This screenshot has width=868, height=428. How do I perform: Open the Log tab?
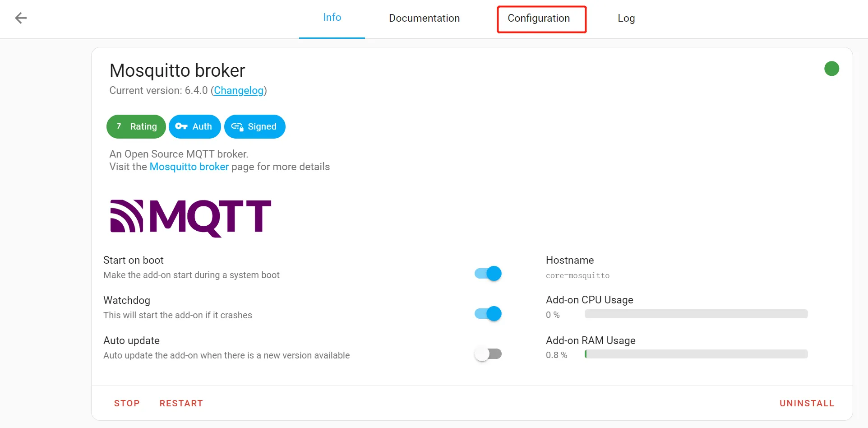click(x=626, y=18)
